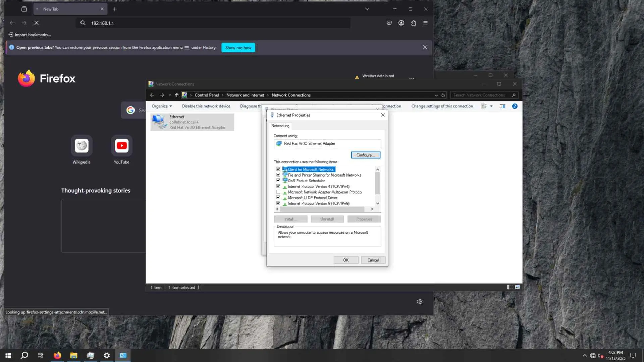Uncheck QoS Packet Scheduler checkbox
Image resolution: width=644 pixels, height=362 pixels.
click(x=278, y=181)
